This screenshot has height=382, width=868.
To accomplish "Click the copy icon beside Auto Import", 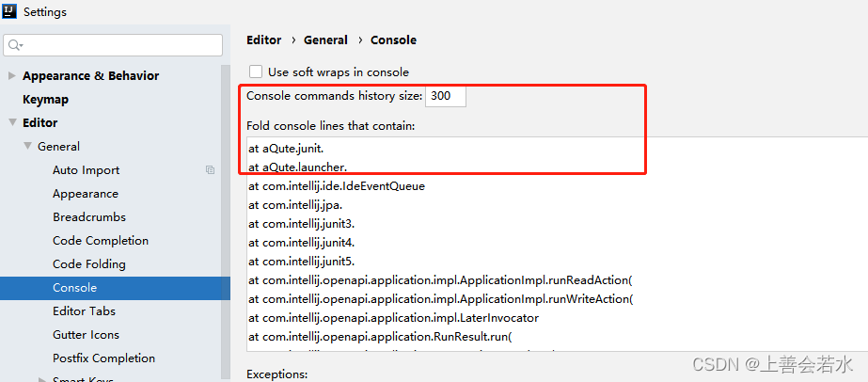I will [210, 170].
